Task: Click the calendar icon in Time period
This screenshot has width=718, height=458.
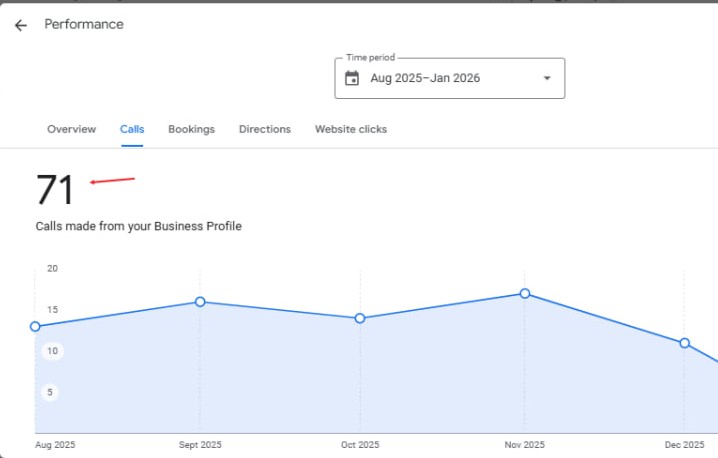Action: click(352, 78)
